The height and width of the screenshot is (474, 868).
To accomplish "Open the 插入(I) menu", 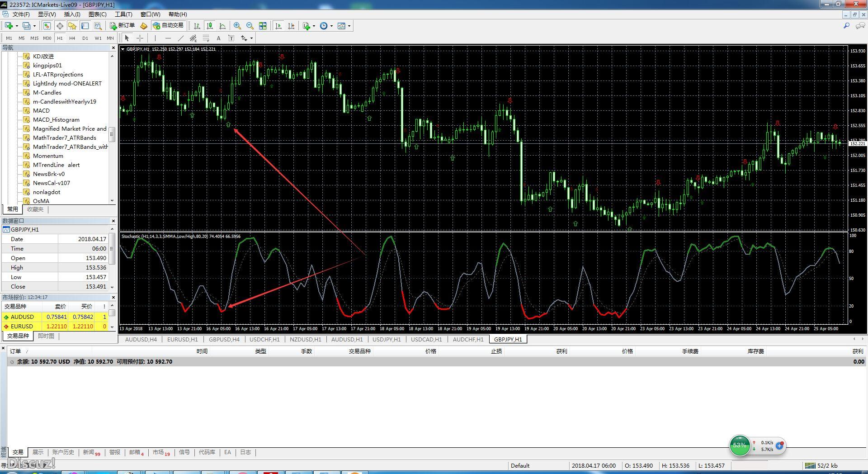I will click(72, 14).
